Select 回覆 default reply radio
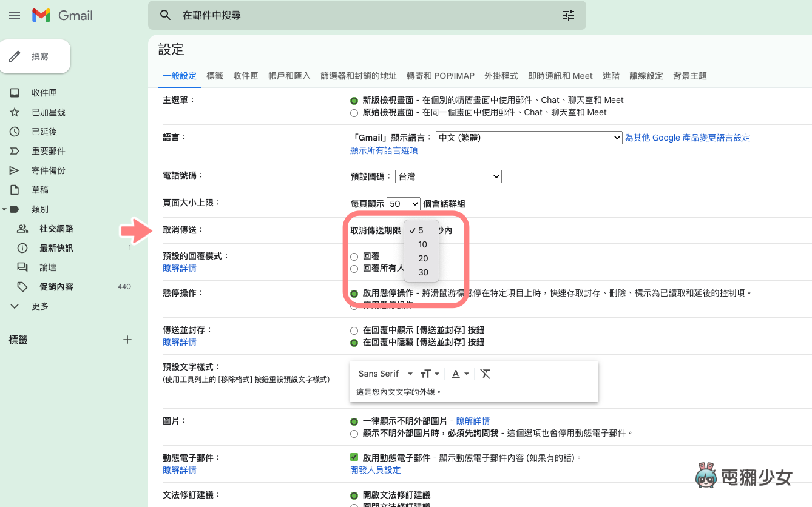Screen dimensions: 812x507 click(x=354, y=257)
